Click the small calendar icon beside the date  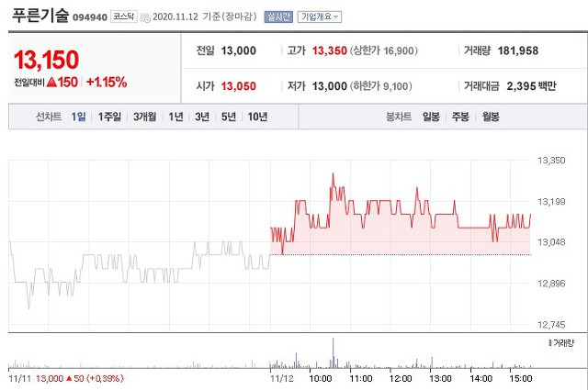click(145, 17)
